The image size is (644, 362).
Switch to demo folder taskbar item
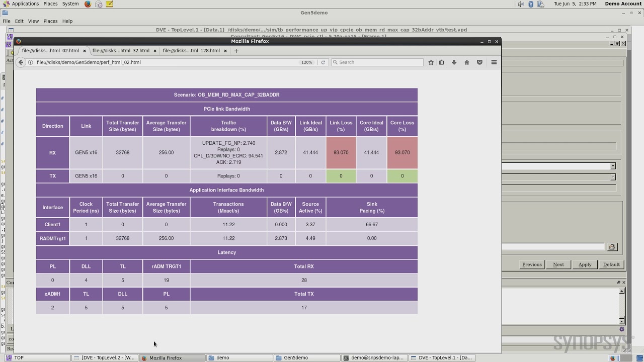pyautogui.click(x=239, y=358)
